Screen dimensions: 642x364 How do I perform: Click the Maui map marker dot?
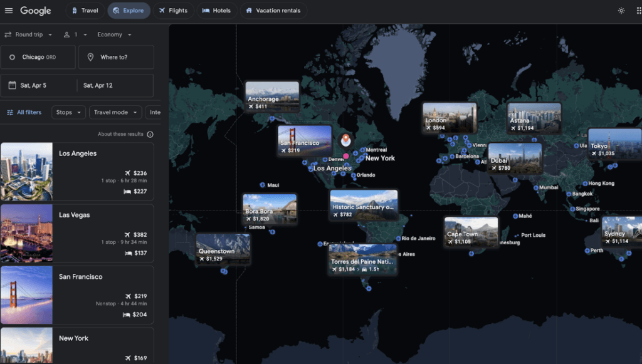[x=263, y=185]
